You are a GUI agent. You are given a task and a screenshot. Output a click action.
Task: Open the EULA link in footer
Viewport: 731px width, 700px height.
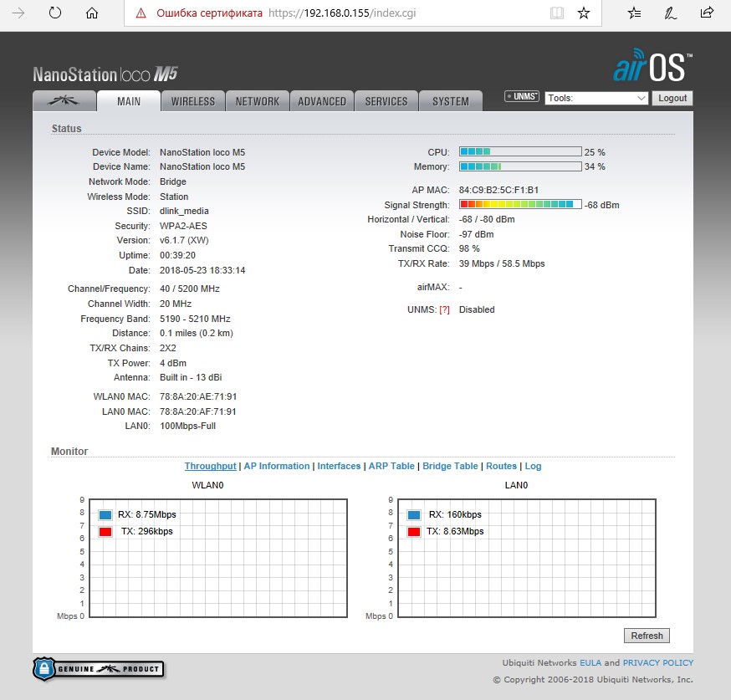pos(590,662)
